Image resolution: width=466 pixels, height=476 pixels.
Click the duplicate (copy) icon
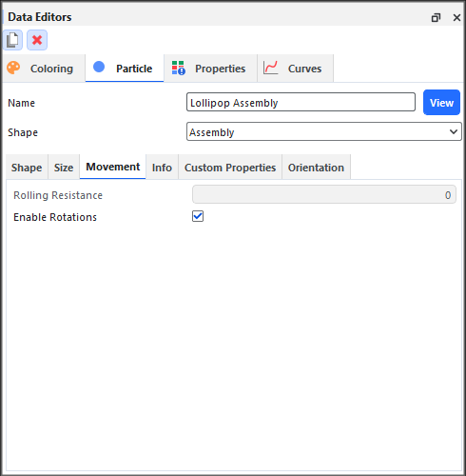[12, 40]
